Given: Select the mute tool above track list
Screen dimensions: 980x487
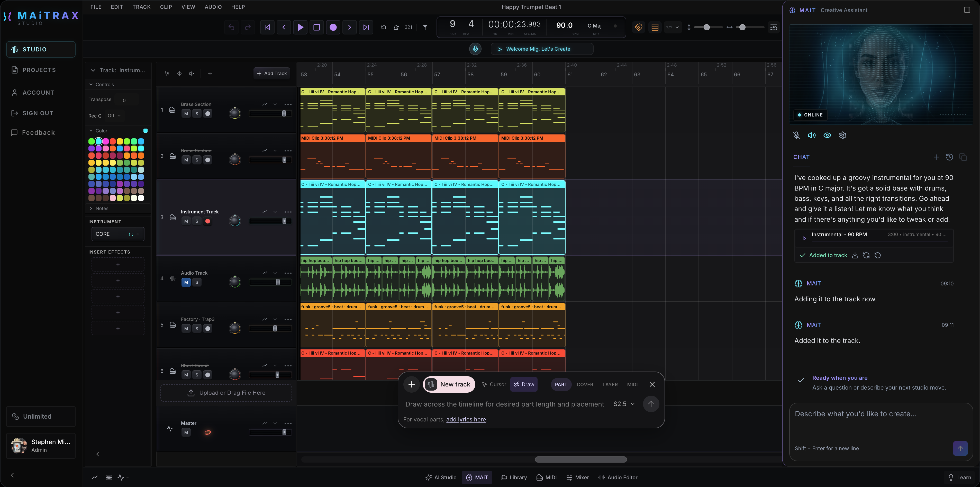Looking at the screenshot, I should pyautogui.click(x=192, y=74).
